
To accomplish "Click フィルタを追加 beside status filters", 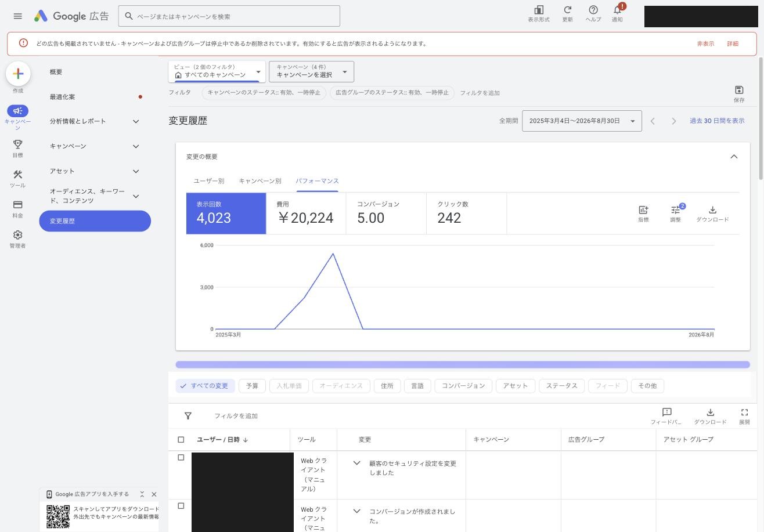I will [x=480, y=93].
